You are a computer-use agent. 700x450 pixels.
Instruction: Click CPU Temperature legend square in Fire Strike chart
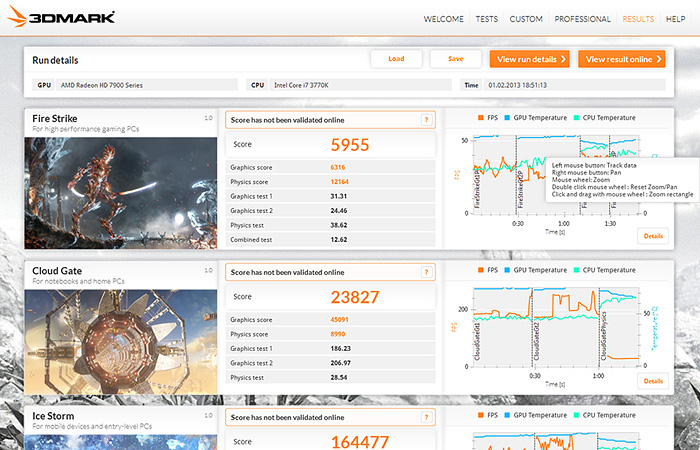(x=576, y=118)
